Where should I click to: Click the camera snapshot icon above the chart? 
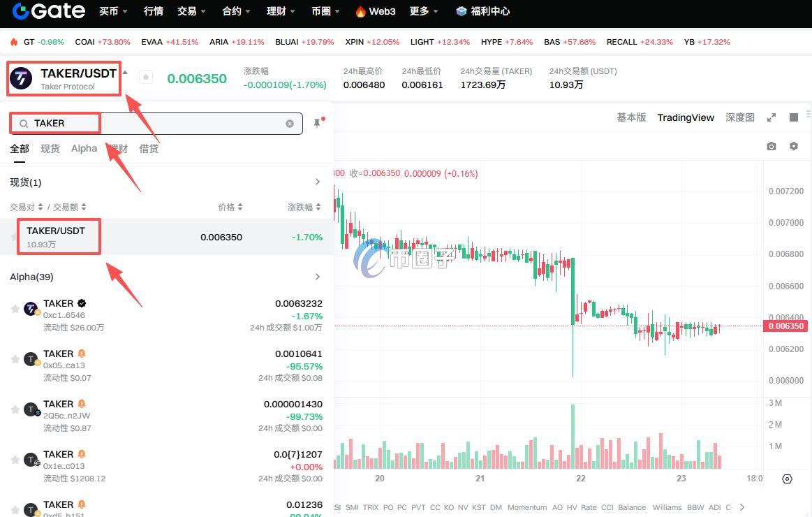tap(772, 146)
